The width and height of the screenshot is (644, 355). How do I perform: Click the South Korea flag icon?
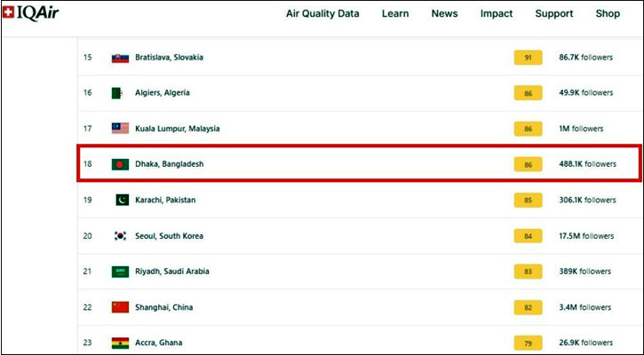coord(120,236)
